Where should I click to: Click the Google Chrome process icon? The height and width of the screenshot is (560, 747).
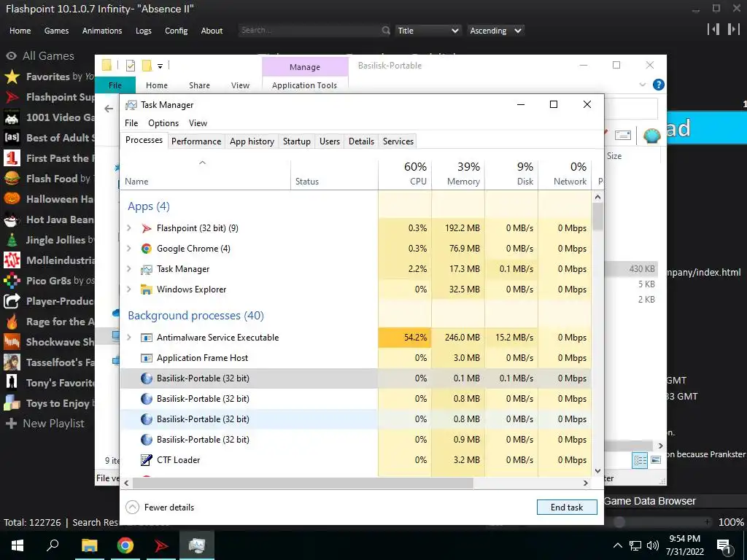pyautogui.click(x=146, y=249)
